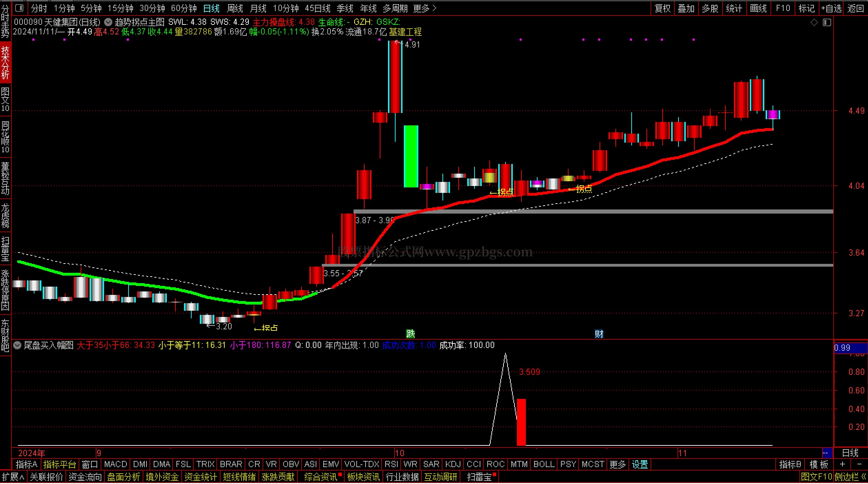Open 龙虎榜 in left sidebar
Screen dimensions: 868x484
click(5, 216)
